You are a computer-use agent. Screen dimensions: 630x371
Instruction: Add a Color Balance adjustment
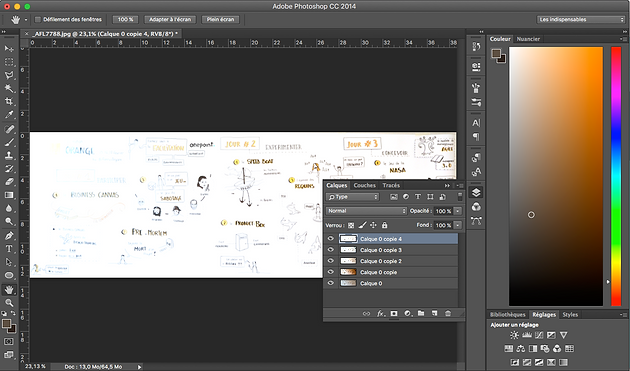(521, 348)
